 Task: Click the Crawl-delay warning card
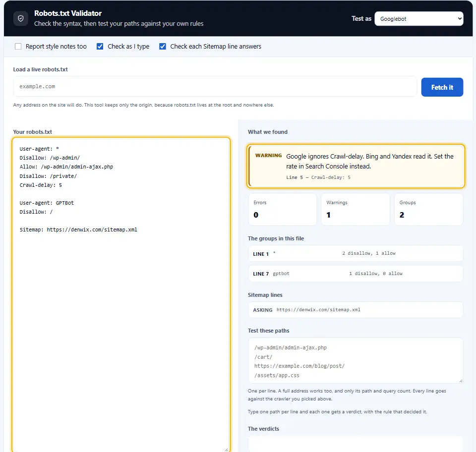point(356,166)
